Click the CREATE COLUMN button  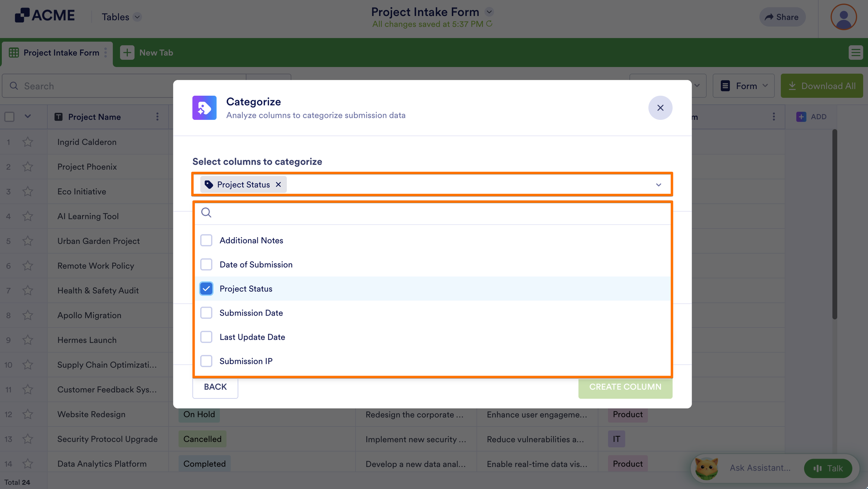point(625,387)
